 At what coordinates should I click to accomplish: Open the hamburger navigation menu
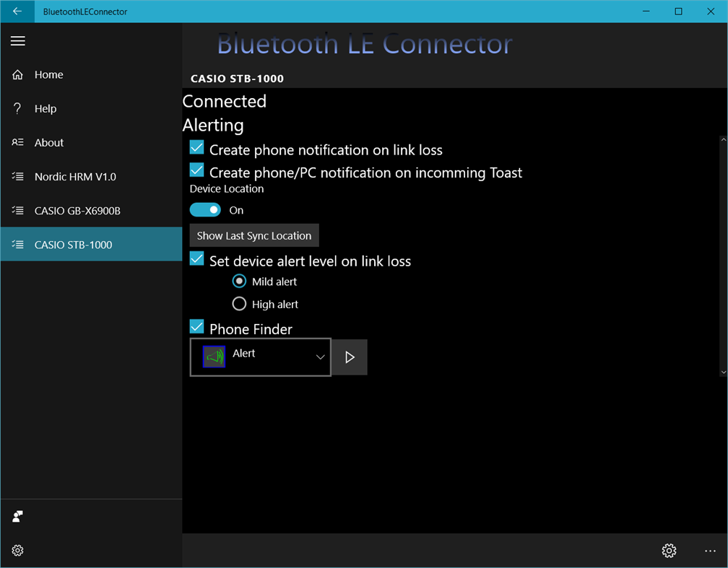point(17,41)
